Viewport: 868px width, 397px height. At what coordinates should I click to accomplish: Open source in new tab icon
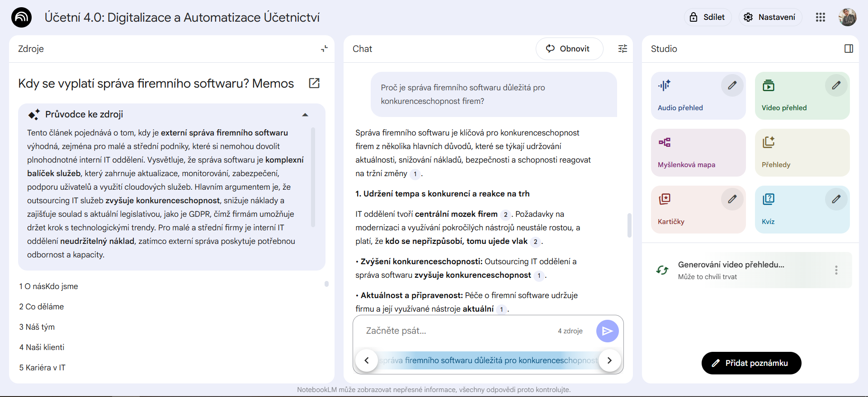click(314, 83)
